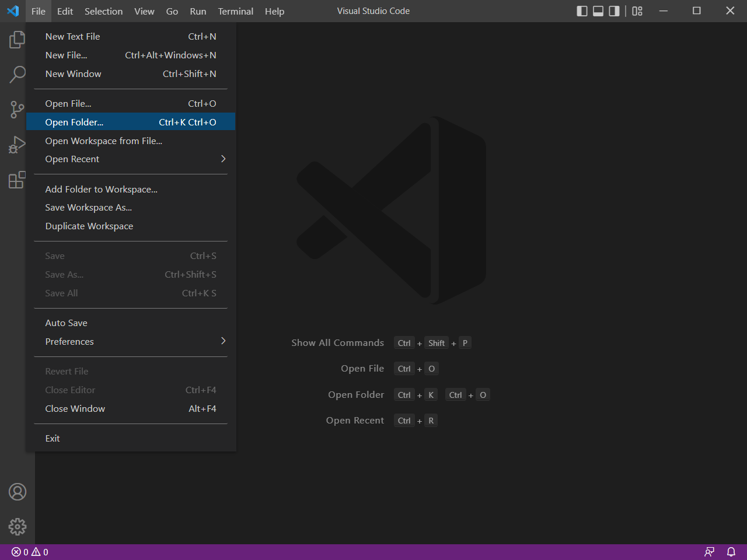Open the notifications bell in status bar

tap(731, 552)
